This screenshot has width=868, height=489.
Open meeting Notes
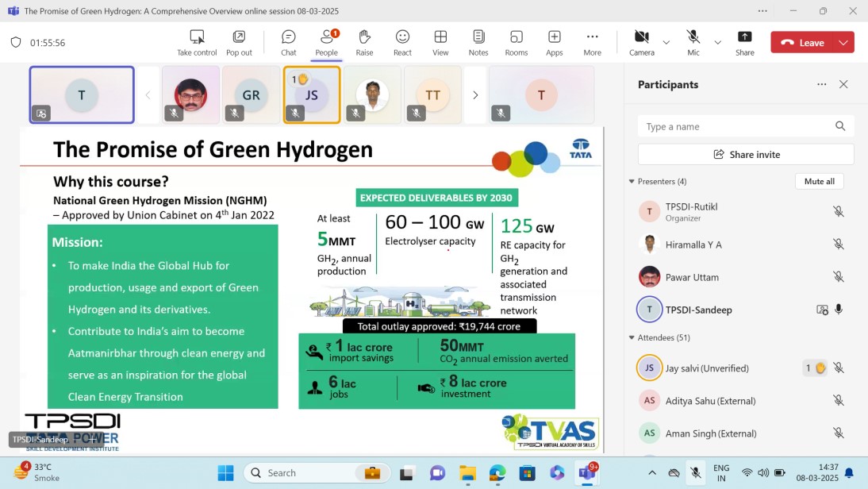click(478, 43)
